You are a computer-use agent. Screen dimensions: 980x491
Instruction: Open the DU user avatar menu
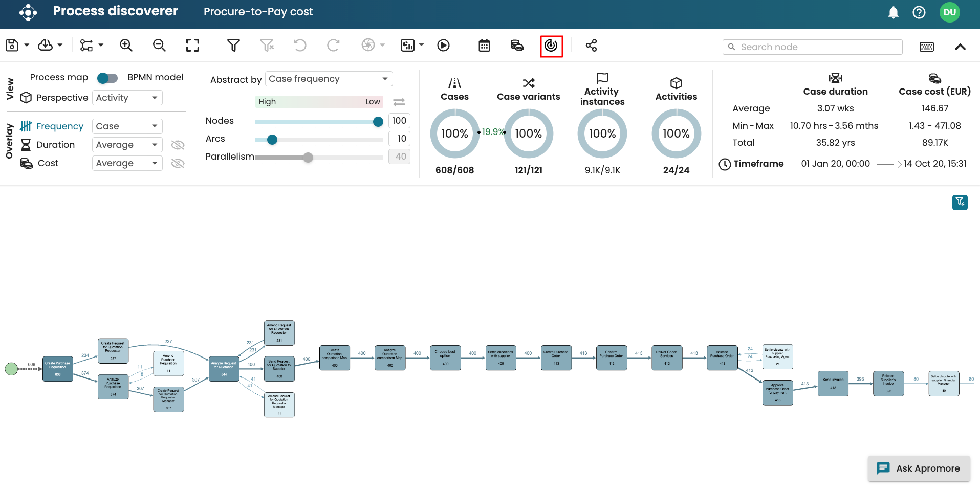(x=949, y=12)
